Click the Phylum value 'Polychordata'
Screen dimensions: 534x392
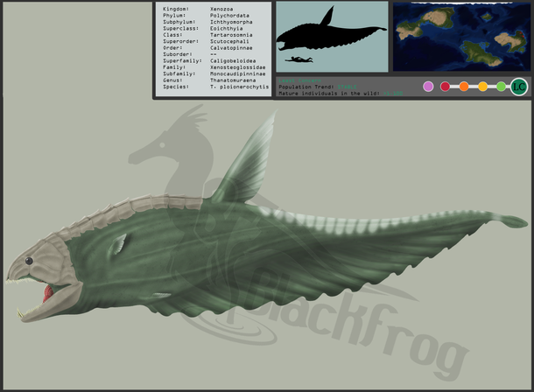click(229, 16)
